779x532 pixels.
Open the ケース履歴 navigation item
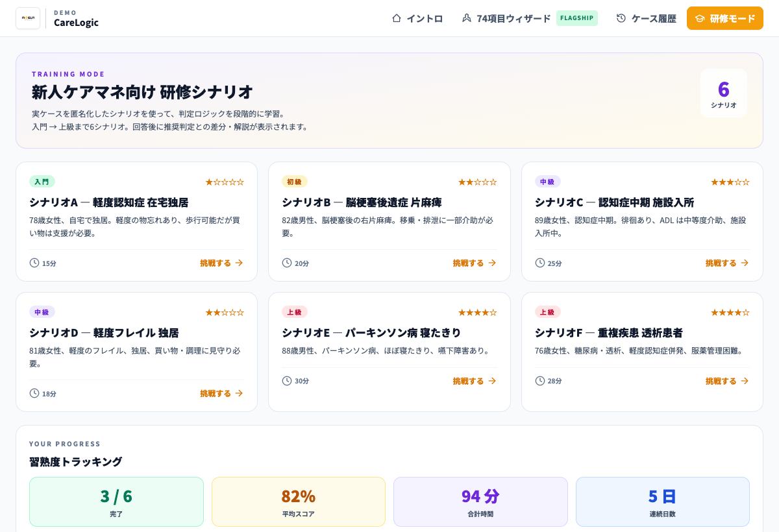[x=647, y=18]
